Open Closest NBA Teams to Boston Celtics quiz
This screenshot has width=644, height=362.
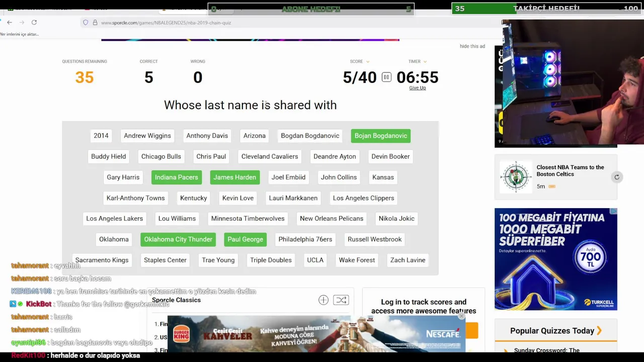pos(570,170)
